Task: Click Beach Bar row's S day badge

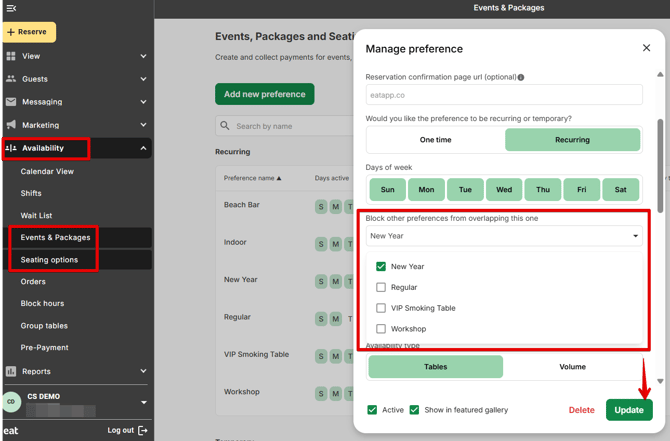Action: [321, 207]
